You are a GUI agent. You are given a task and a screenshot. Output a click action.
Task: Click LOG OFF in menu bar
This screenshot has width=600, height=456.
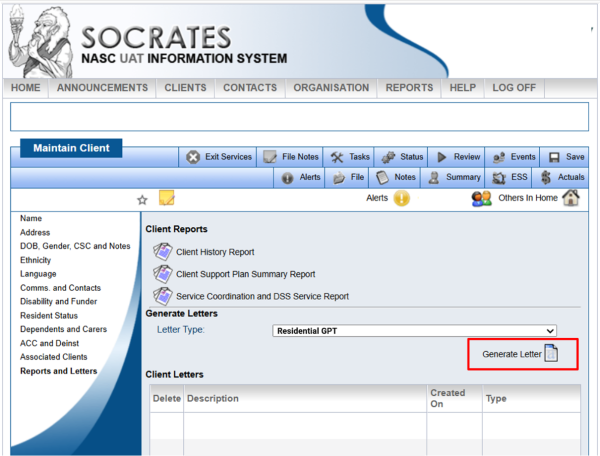(514, 88)
